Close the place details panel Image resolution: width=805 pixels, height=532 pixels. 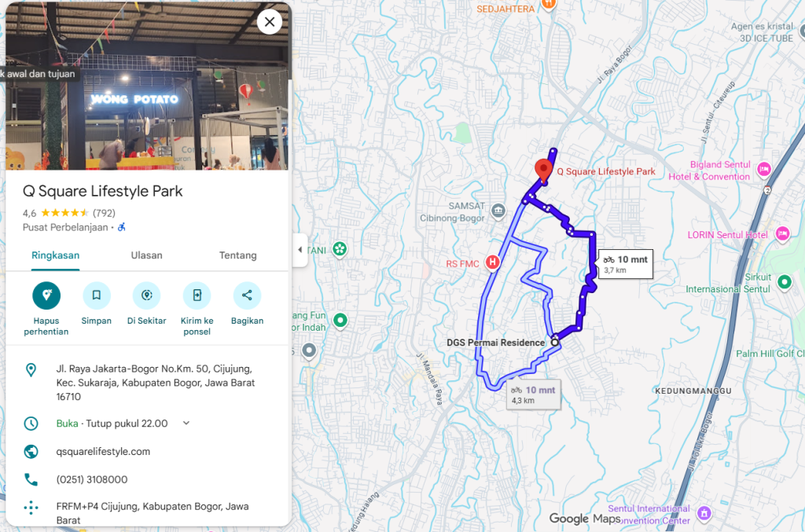(x=270, y=22)
